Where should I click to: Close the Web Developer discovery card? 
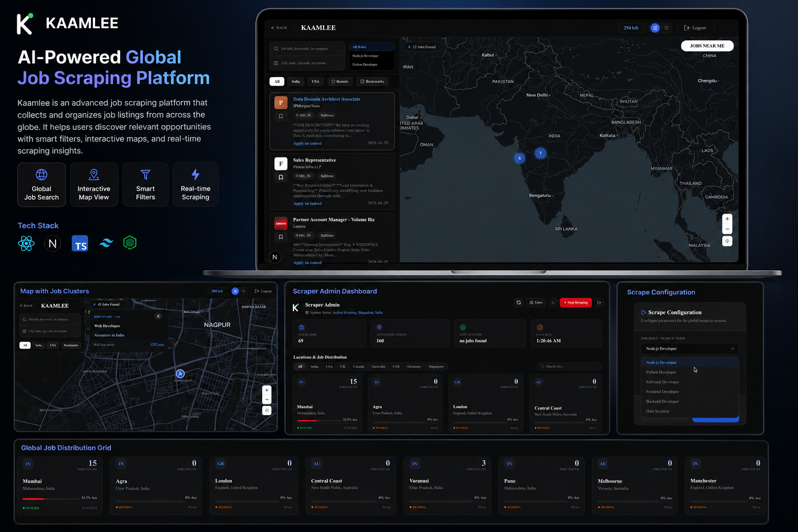tap(158, 316)
